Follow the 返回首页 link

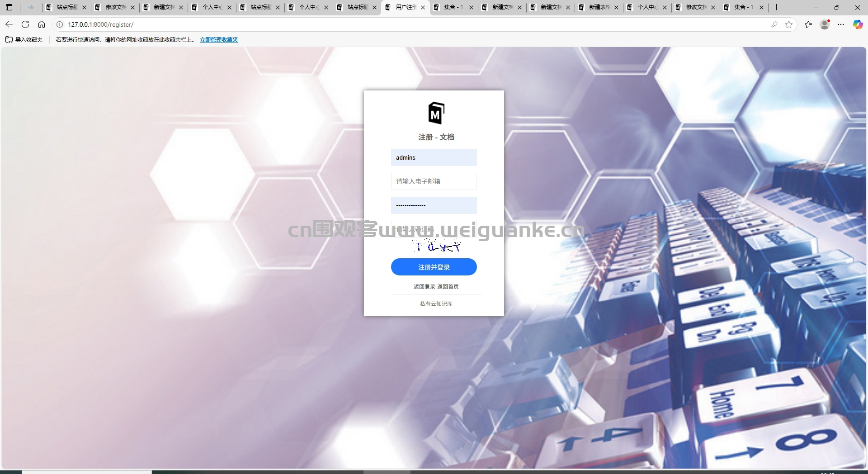[x=448, y=287]
